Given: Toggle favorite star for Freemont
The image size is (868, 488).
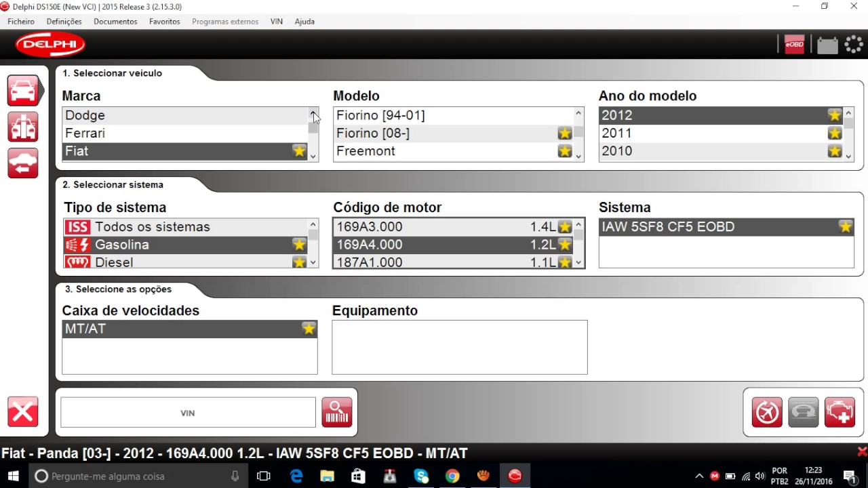Looking at the screenshot, I should click(x=564, y=151).
